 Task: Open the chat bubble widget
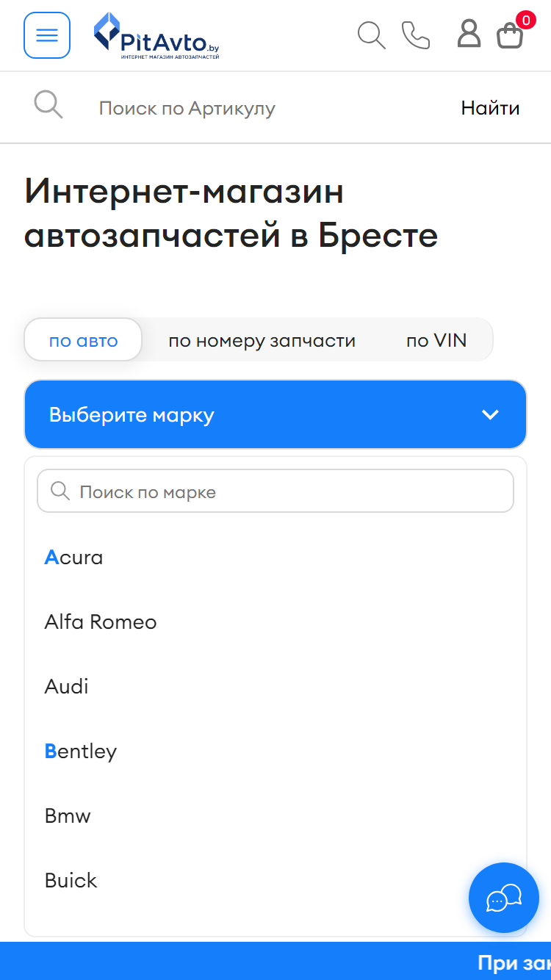504,898
